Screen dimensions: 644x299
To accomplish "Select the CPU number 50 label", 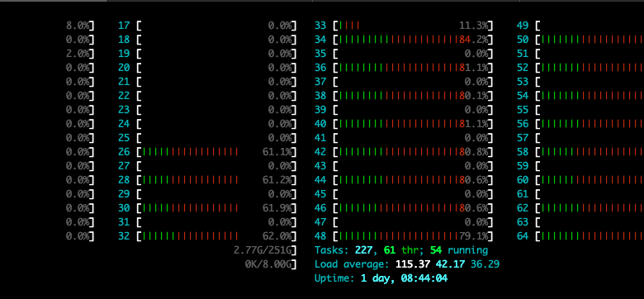I will [x=523, y=40].
